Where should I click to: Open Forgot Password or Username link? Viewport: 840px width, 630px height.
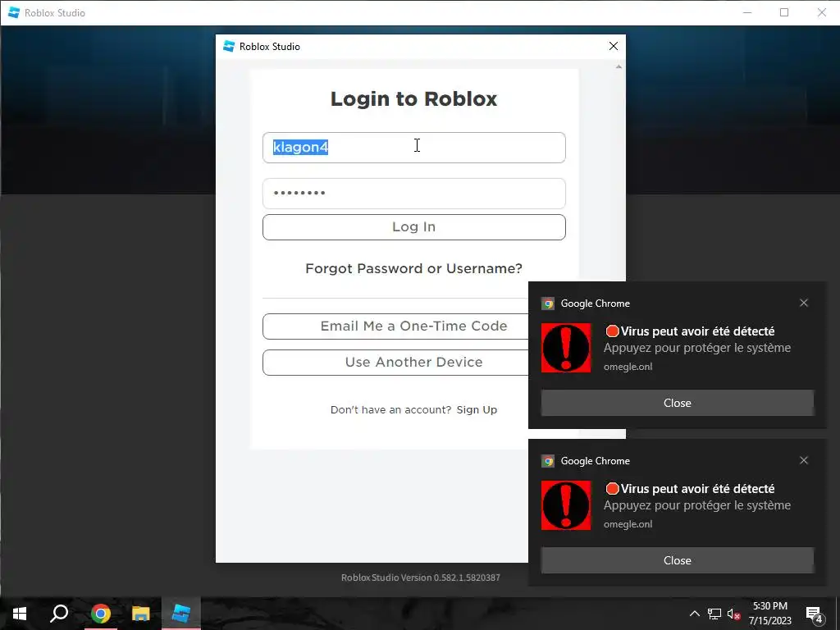pos(413,268)
